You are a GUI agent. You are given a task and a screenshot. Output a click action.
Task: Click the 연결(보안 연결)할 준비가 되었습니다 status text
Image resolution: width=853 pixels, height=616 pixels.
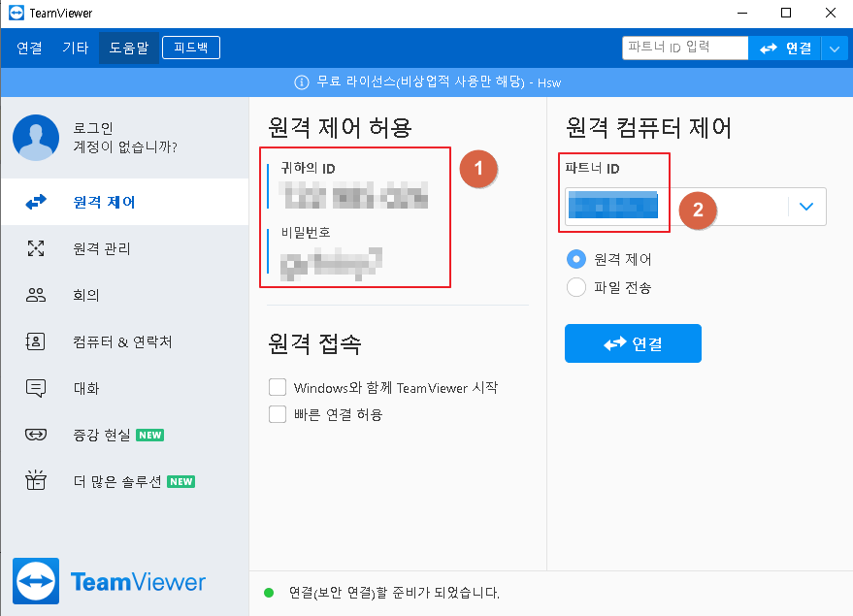[394, 593]
